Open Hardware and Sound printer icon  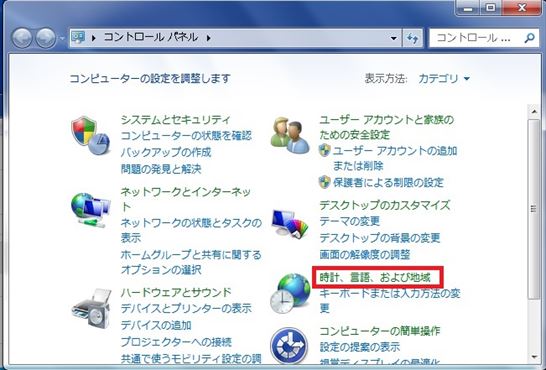92,308
